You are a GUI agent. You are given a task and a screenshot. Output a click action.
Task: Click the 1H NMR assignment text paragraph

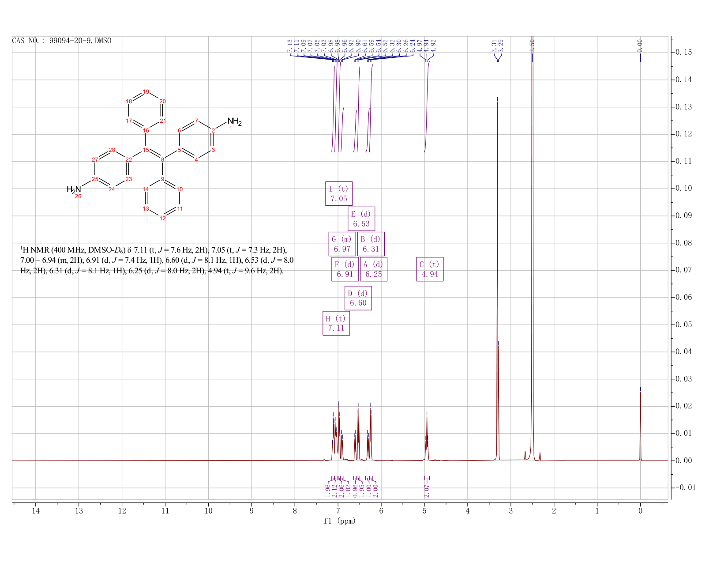coord(157,260)
